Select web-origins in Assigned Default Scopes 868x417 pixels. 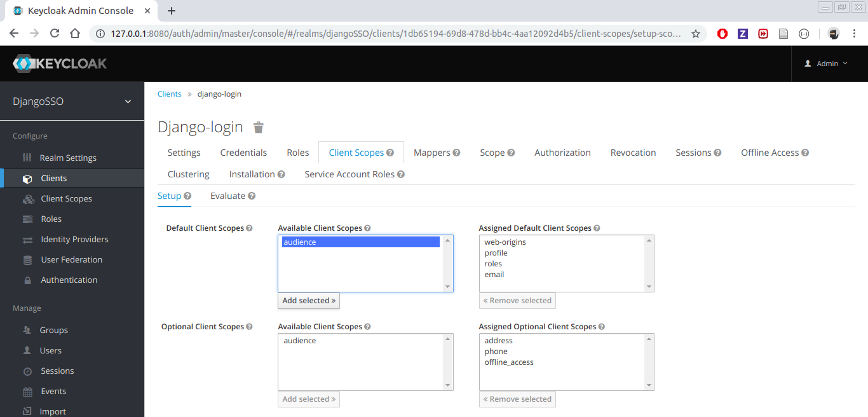pyautogui.click(x=562, y=242)
